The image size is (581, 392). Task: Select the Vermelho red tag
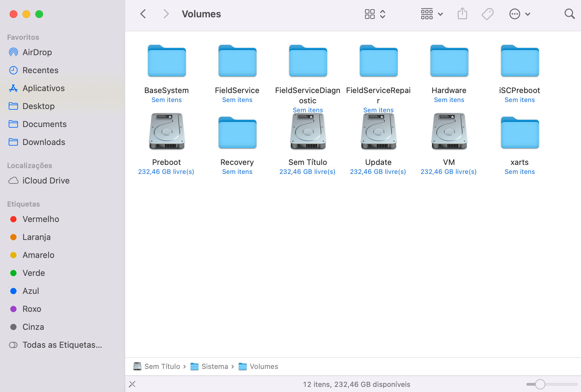[x=41, y=219]
